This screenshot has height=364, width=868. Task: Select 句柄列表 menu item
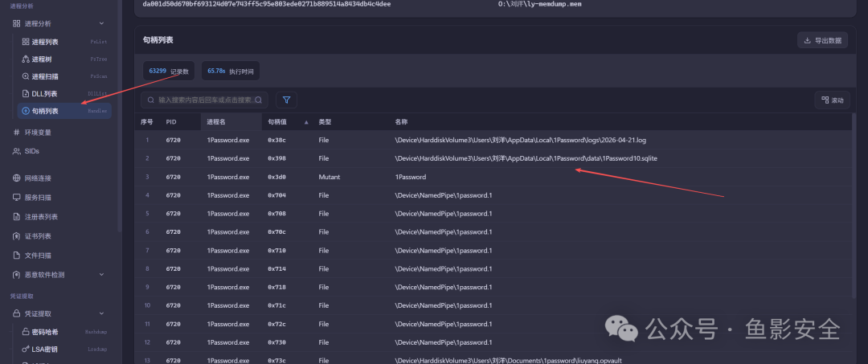[65, 111]
